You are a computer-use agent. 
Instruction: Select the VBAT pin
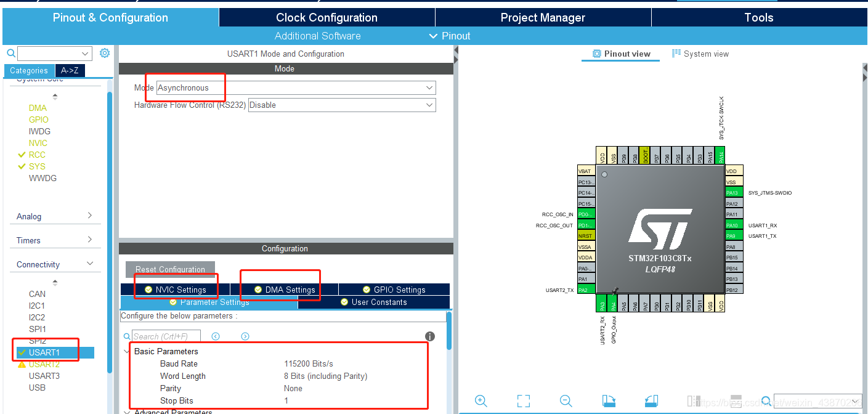coord(586,171)
